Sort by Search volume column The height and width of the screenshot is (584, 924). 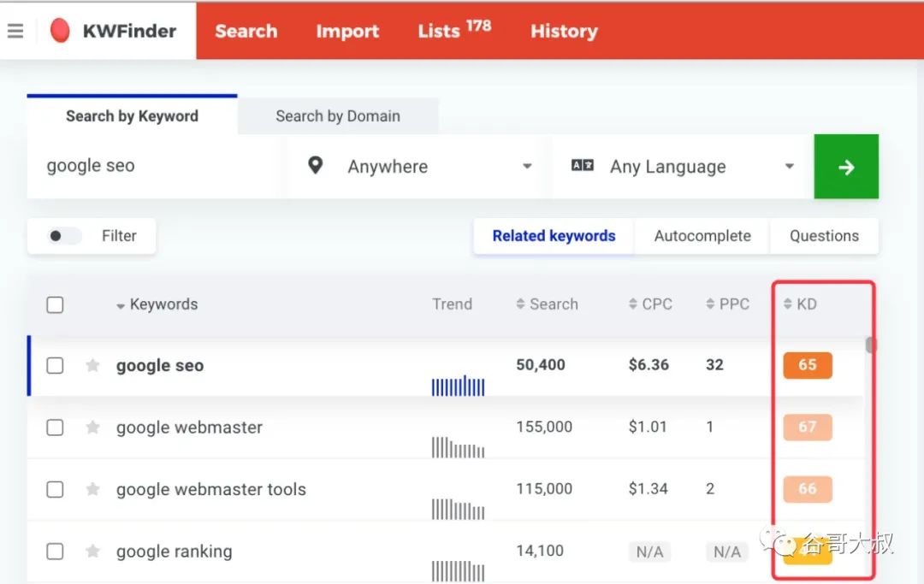547,304
